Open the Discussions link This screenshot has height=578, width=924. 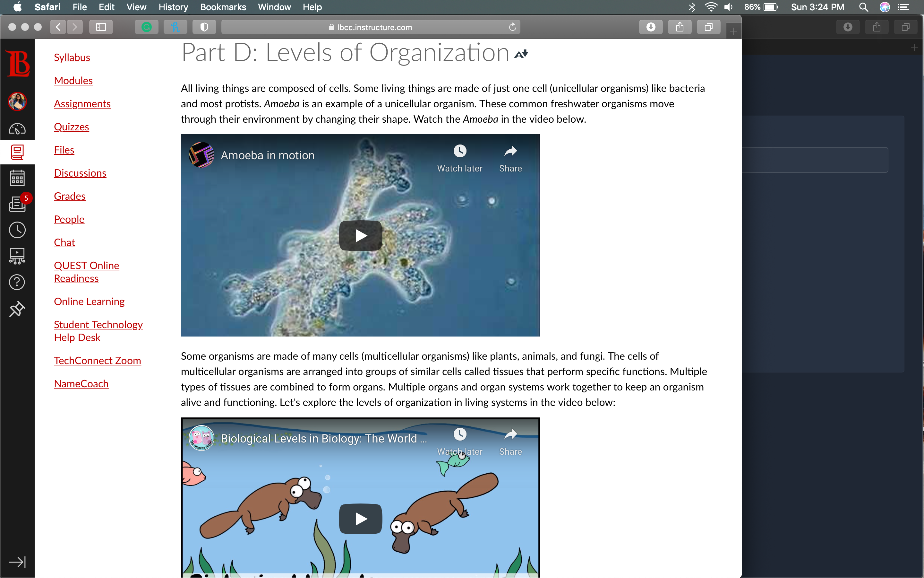tap(80, 173)
